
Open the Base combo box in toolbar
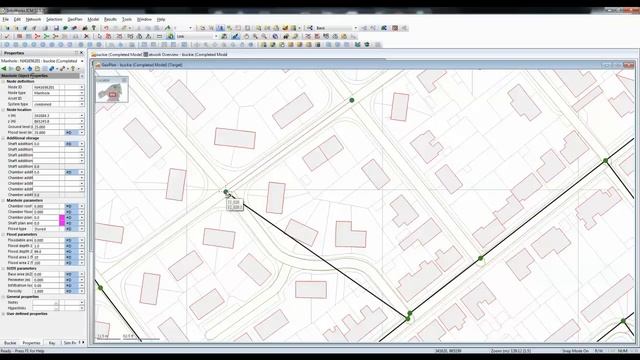(356, 28)
